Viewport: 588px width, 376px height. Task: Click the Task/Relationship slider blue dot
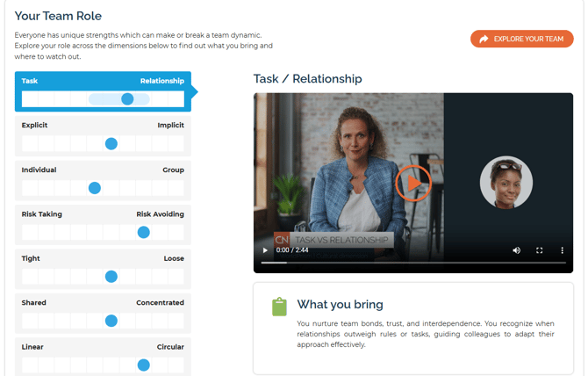pyautogui.click(x=127, y=99)
